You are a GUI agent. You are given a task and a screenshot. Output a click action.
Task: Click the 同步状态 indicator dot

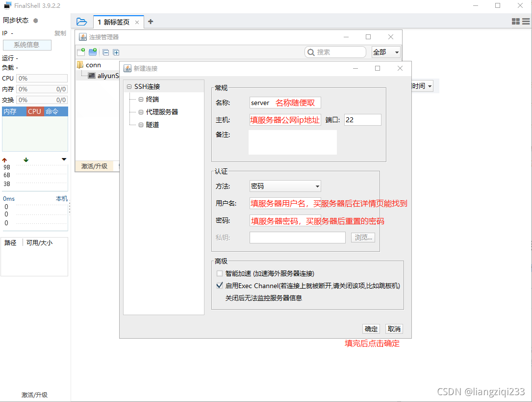click(36, 21)
